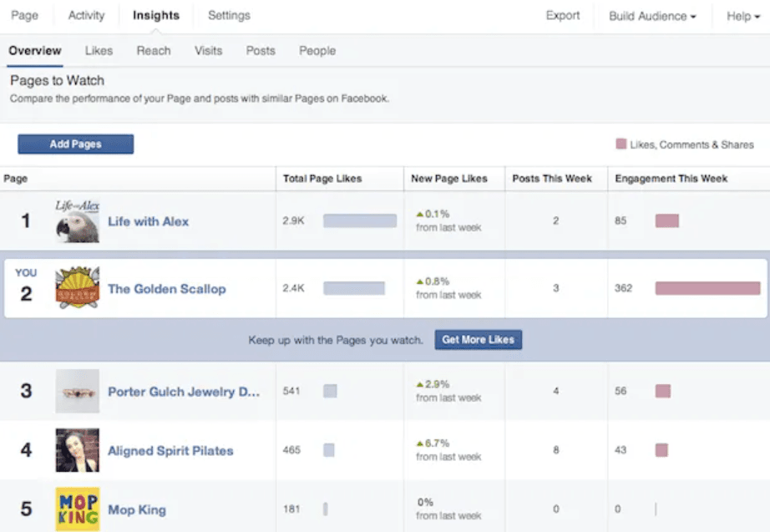The width and height of the screenshot is (770, 532).
Task: Switch to the Likes tab
Action: click(98, 51)
